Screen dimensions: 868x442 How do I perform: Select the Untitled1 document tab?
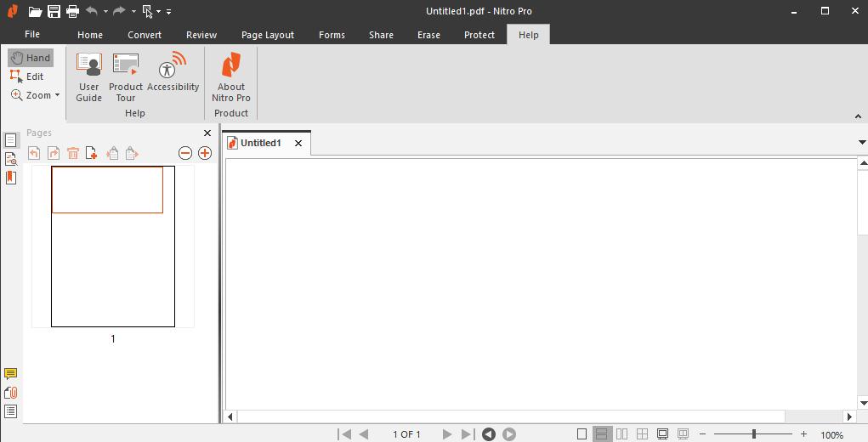pos(261,144)
